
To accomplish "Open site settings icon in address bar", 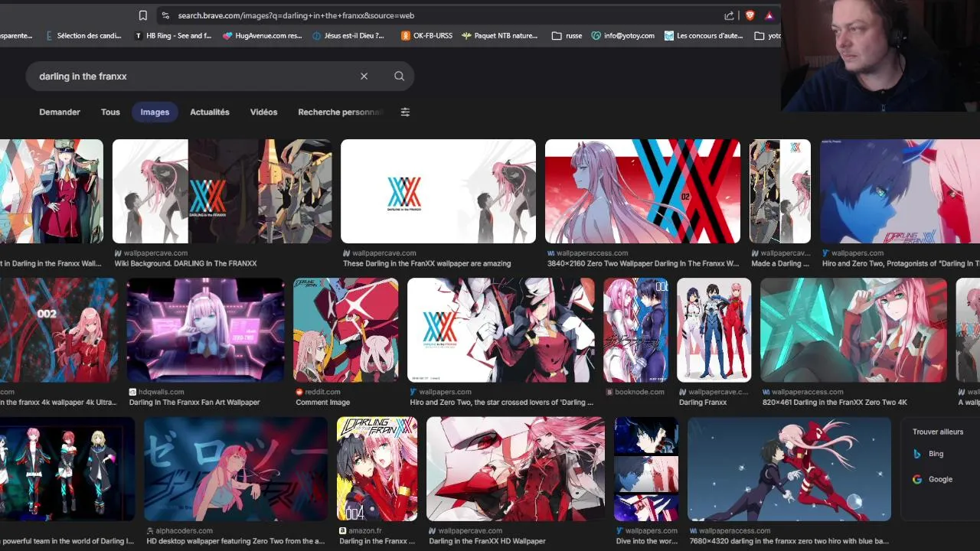I will (165, 15).
